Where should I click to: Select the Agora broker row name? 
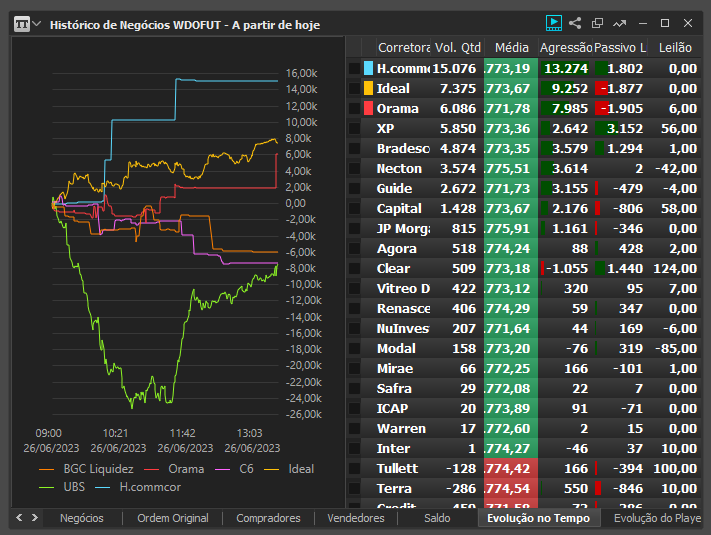(396, 248)
